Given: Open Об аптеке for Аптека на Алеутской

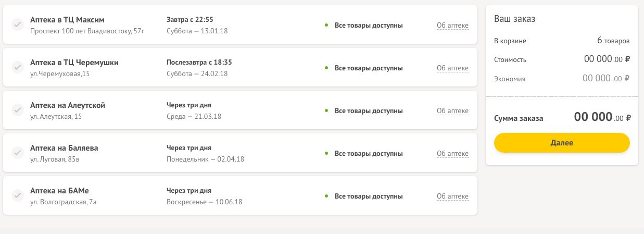Looking at the screenshot, I should [x=452, y=110].
